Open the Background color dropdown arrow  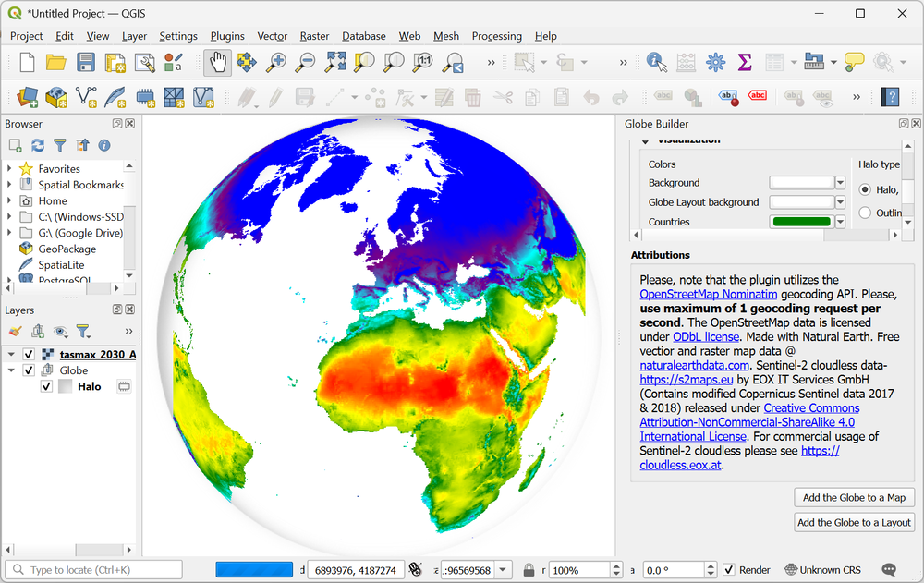click(x=840, y=183)
